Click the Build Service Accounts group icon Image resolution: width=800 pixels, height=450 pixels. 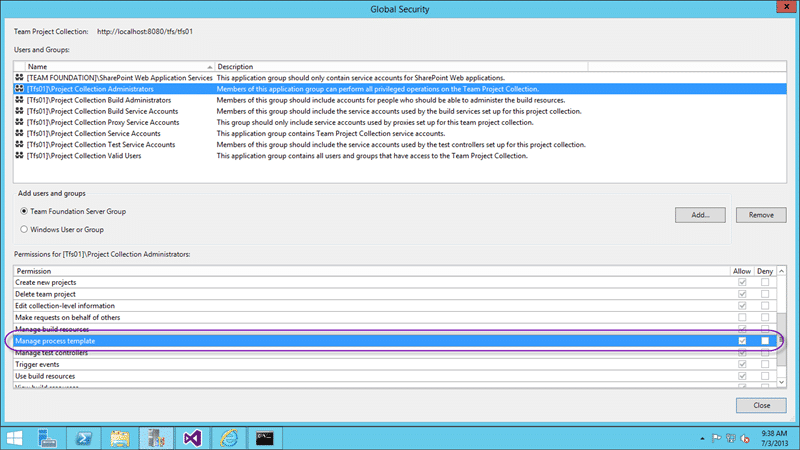(19, 111)
